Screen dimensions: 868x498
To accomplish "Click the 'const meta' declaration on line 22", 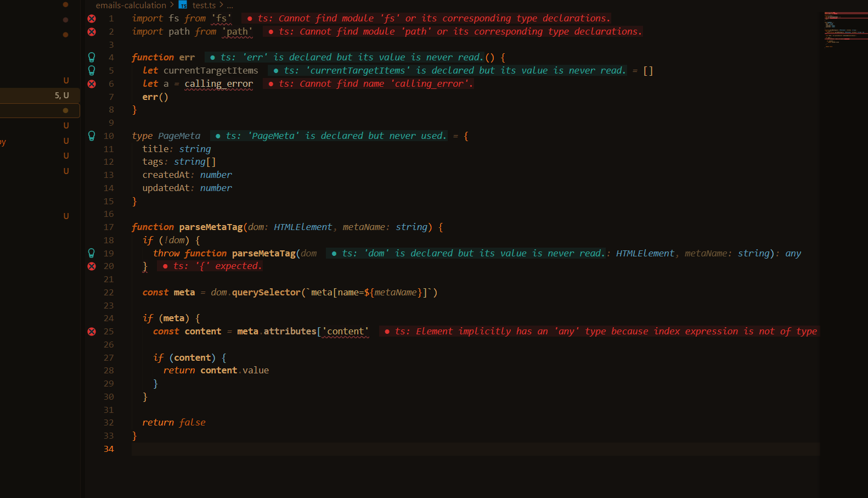I will [x=168, y=292].
